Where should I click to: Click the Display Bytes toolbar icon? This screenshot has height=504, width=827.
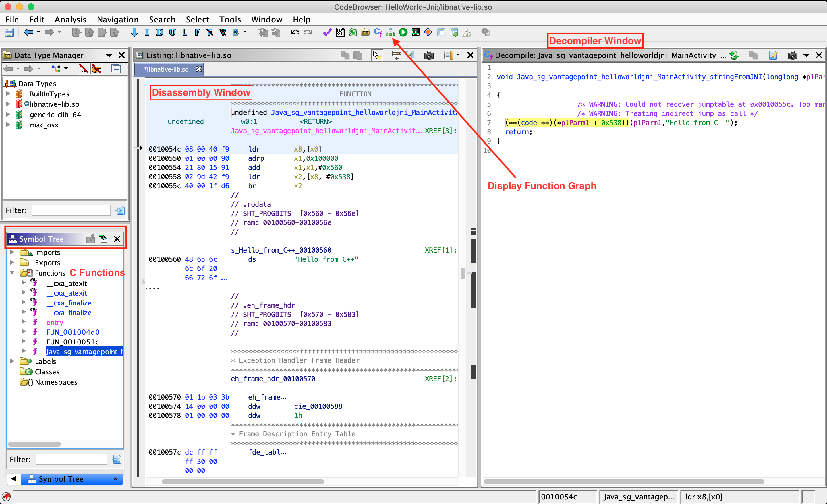(340, 32)
